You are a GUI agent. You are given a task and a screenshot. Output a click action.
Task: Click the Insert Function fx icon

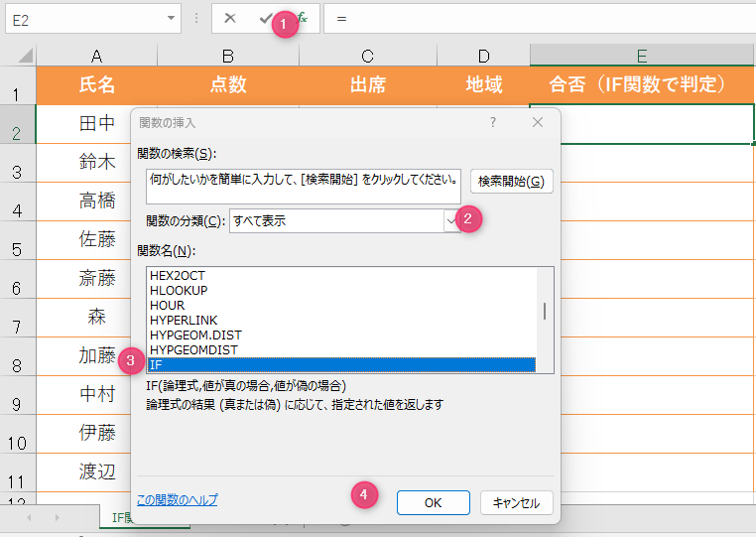tap(303, 19)
